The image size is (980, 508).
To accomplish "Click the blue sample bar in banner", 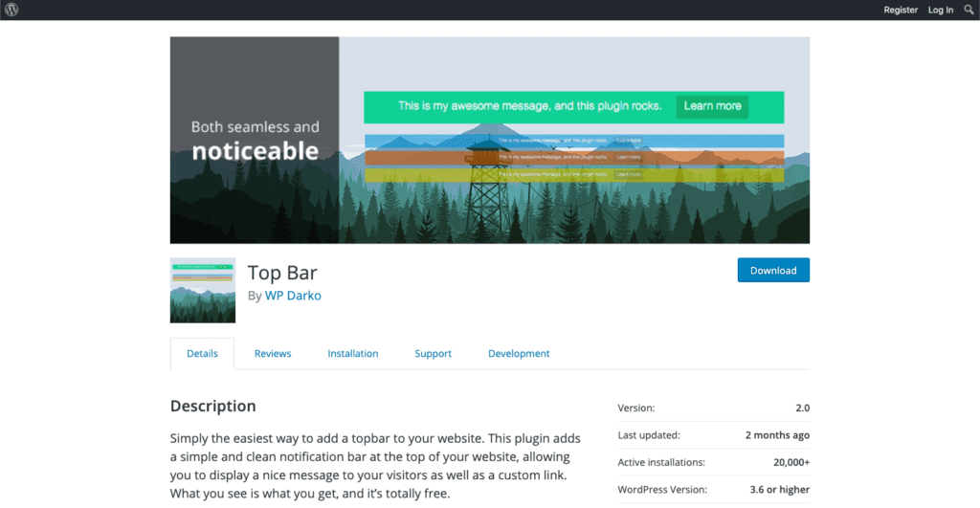I will coord(574,141).
